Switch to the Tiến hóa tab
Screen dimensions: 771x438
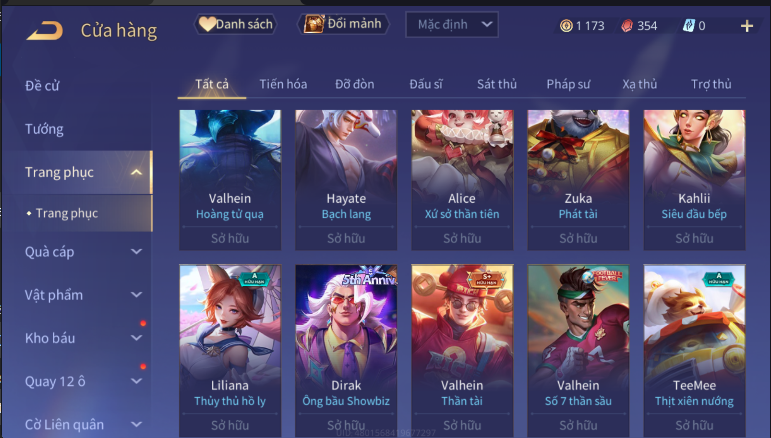(x=283, y=84)
